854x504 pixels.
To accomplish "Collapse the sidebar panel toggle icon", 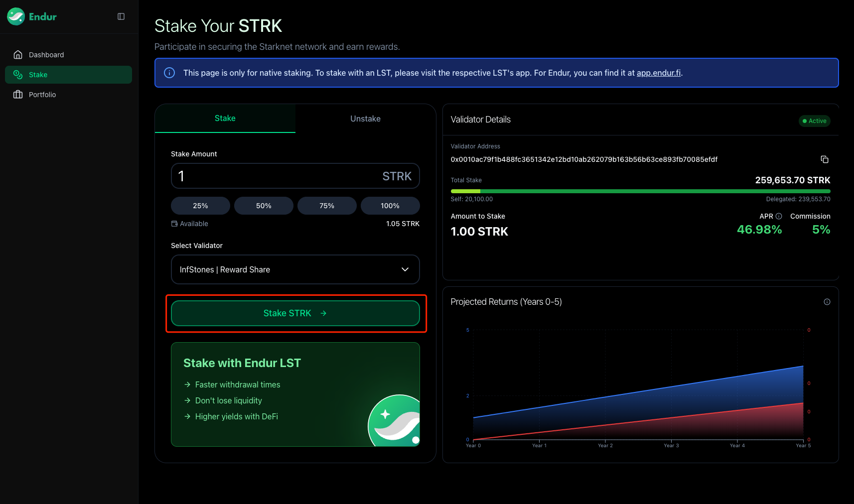I will (x=121, y=16).
